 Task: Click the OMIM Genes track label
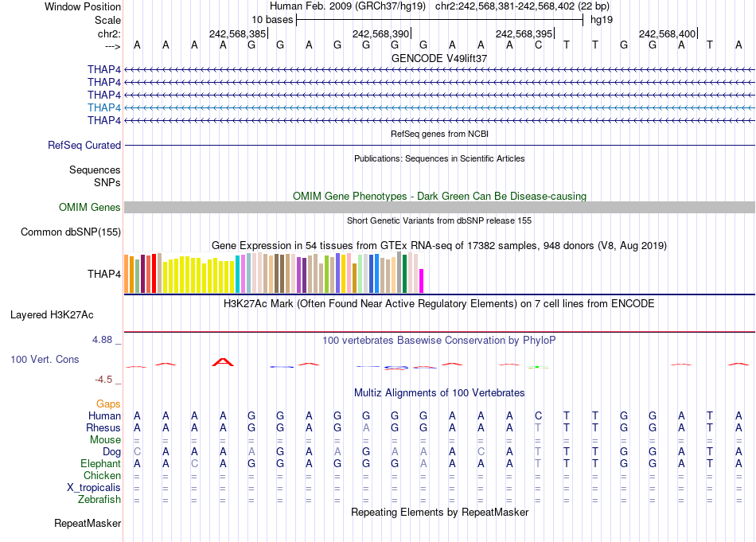(90, 208)
